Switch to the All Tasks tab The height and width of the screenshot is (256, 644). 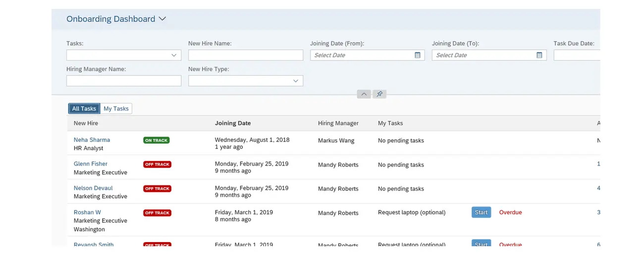pos(84,109)
